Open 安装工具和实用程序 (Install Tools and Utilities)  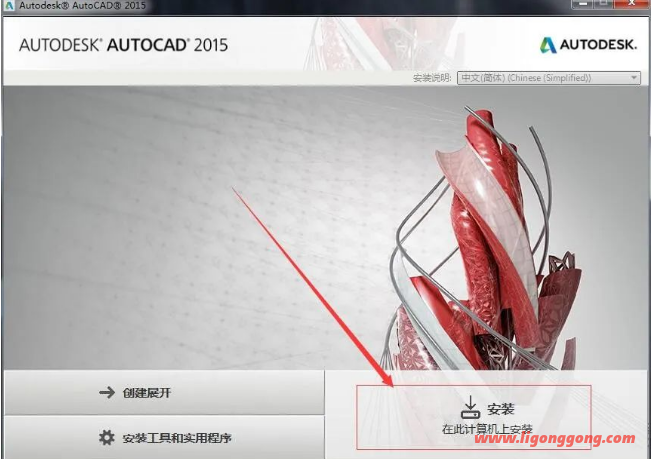pyautogui.click(x=164, y=438)
